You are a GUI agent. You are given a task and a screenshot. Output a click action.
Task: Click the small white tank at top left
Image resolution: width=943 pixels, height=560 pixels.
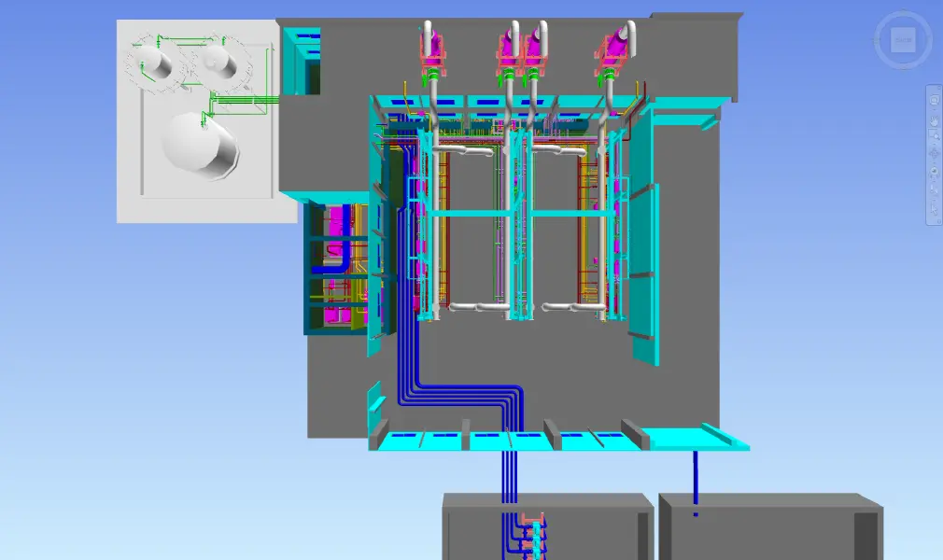tap(152, 62)
